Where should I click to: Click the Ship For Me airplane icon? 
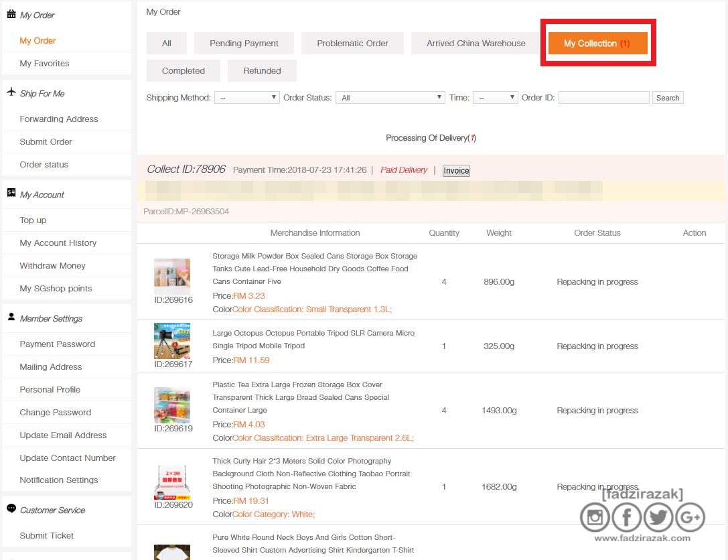pyautogui.click(x=11, y=92)
